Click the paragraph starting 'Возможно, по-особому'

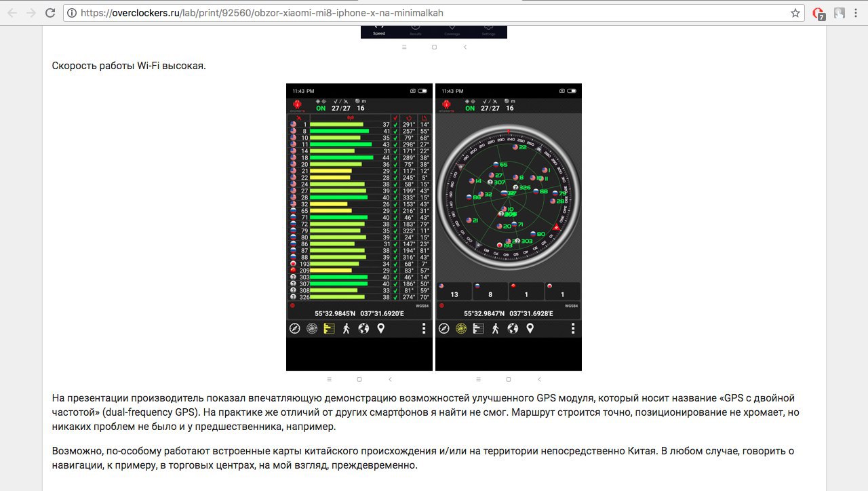[422, 458]
